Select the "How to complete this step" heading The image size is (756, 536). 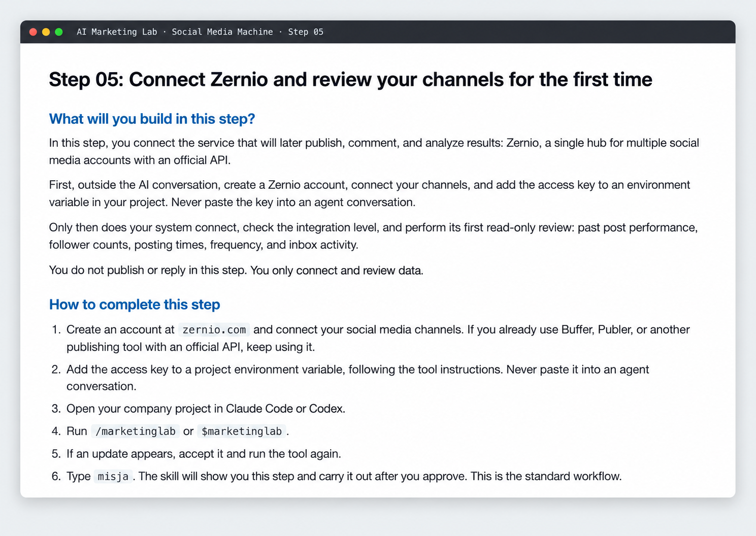point(135,305)
